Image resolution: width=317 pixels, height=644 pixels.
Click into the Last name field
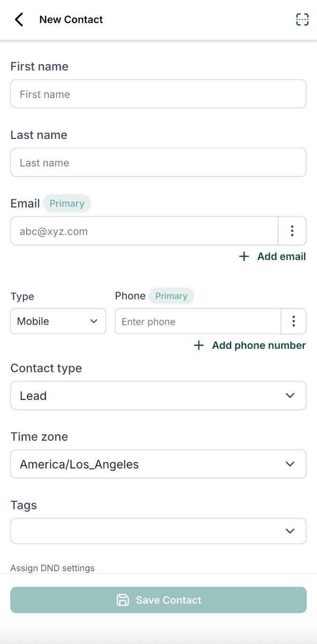158,163
